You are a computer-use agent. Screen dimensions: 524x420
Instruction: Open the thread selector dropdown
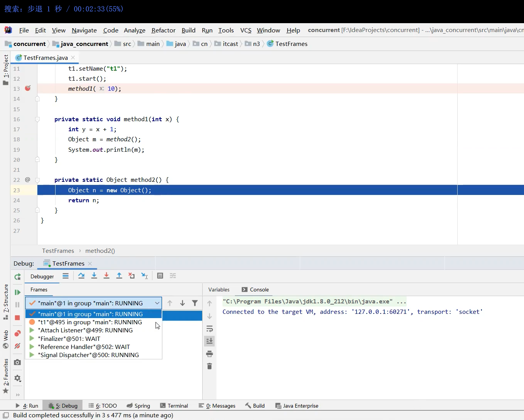point(157,303)
